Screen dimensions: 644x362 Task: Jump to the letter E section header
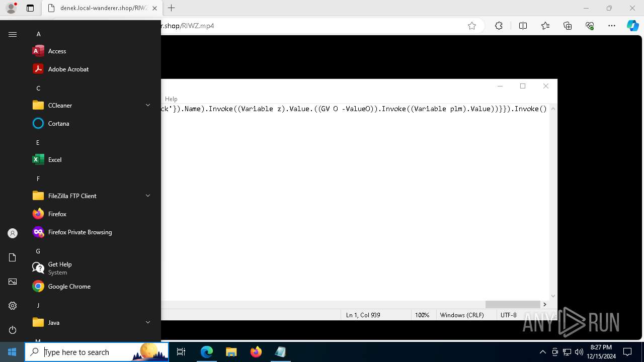click(x=38, y=142)
